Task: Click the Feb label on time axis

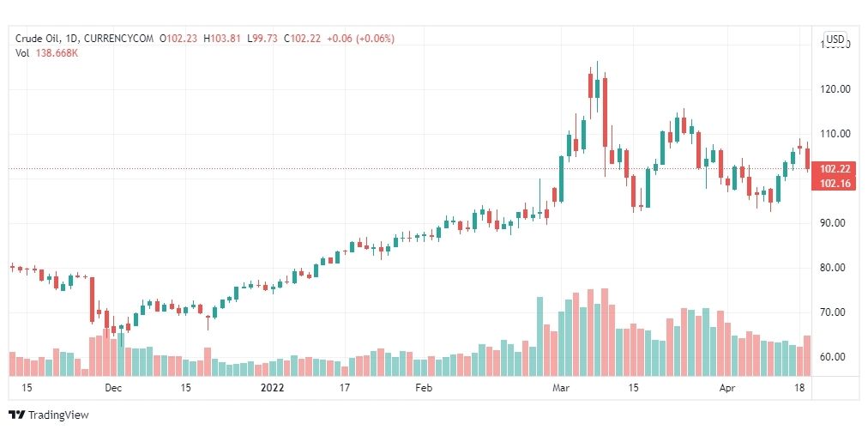Action: 423,388
